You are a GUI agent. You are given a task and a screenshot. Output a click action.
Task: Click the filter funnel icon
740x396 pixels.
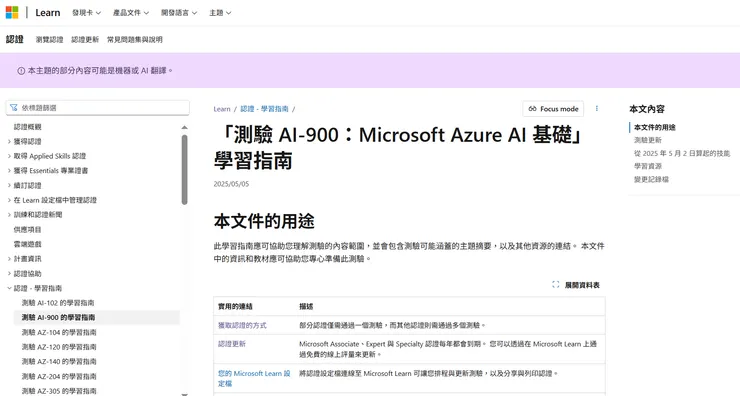pos(14,108)
